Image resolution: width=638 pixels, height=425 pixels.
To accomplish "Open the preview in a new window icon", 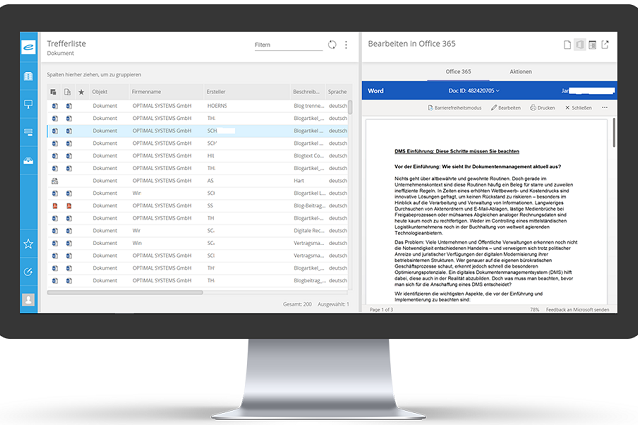I will 605,45.
